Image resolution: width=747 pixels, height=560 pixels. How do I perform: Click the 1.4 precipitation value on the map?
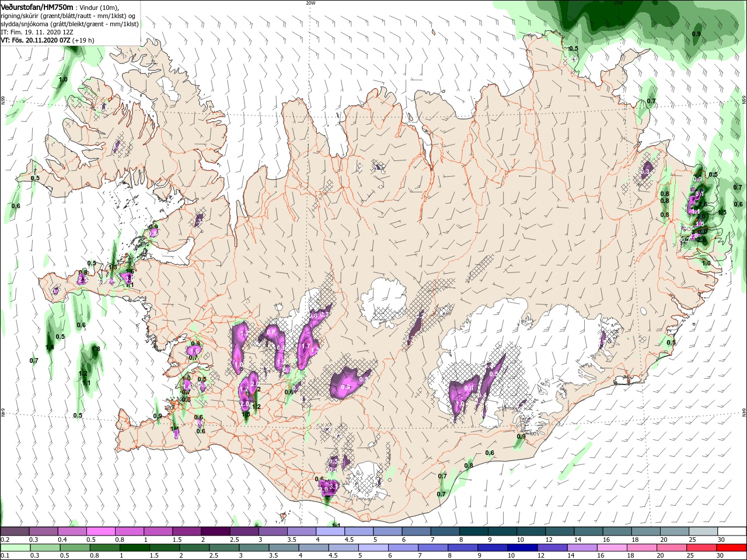50,347
